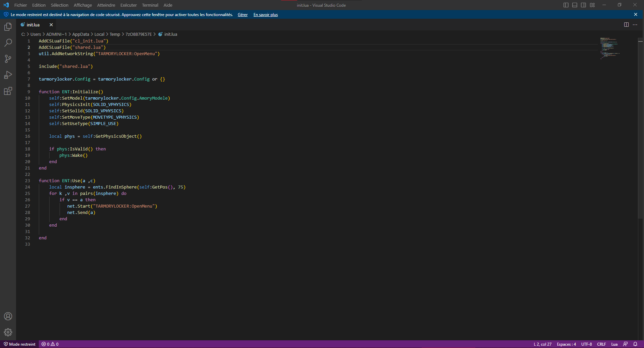Open the Exécuter menu
The image size is (644, 348).
coord(129,5)
